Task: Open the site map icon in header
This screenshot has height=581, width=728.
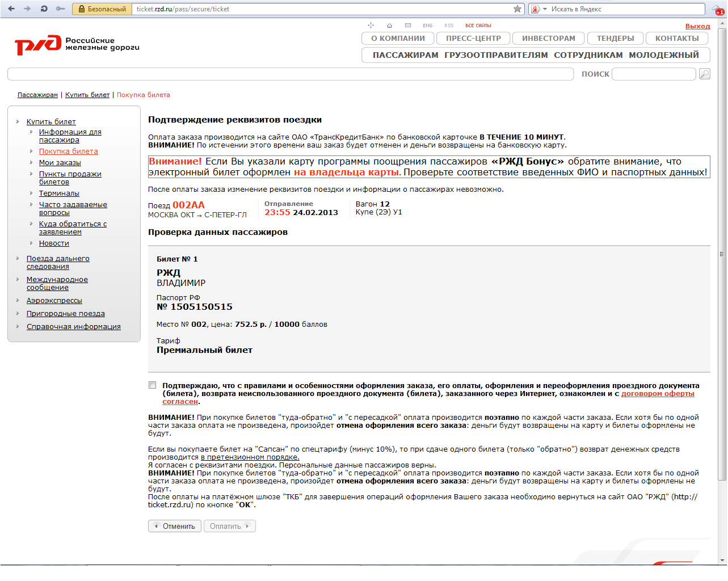Action: point(371,26)
